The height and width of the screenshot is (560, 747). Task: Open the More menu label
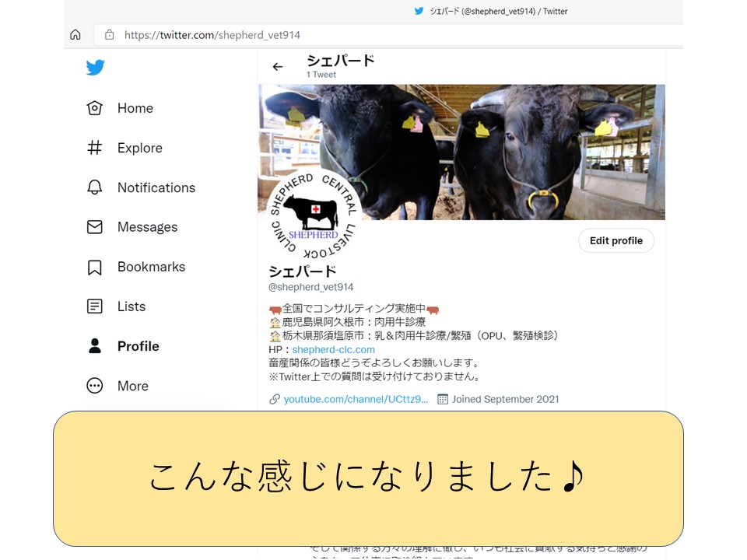[133, 386]
